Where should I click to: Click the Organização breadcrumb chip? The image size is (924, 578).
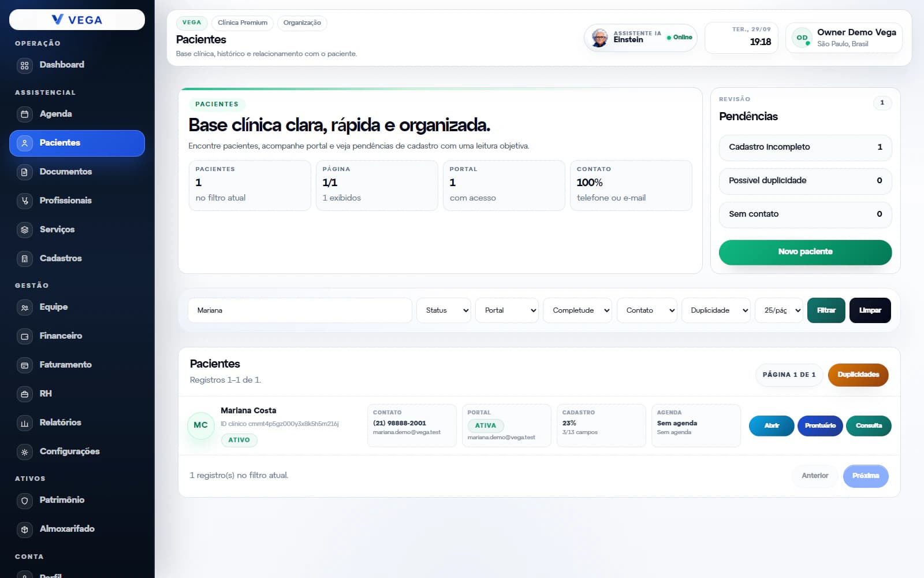[302, 23]
